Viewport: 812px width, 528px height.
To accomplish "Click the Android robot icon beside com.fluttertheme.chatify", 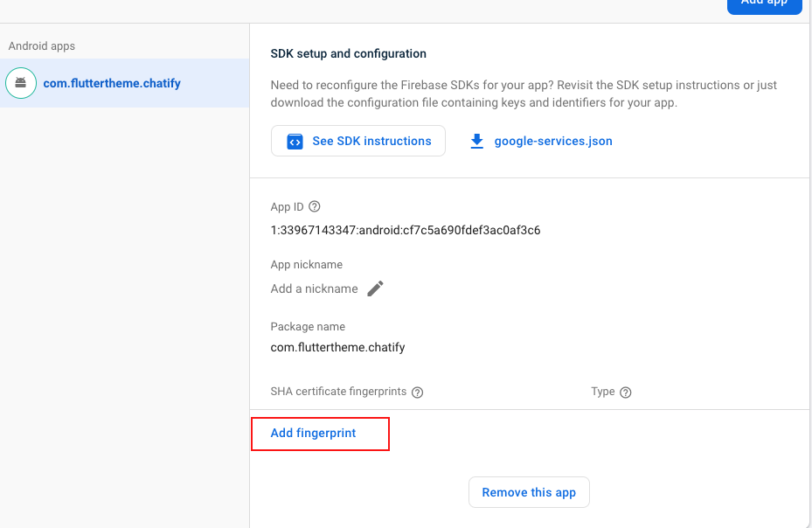I will point(21,84).
